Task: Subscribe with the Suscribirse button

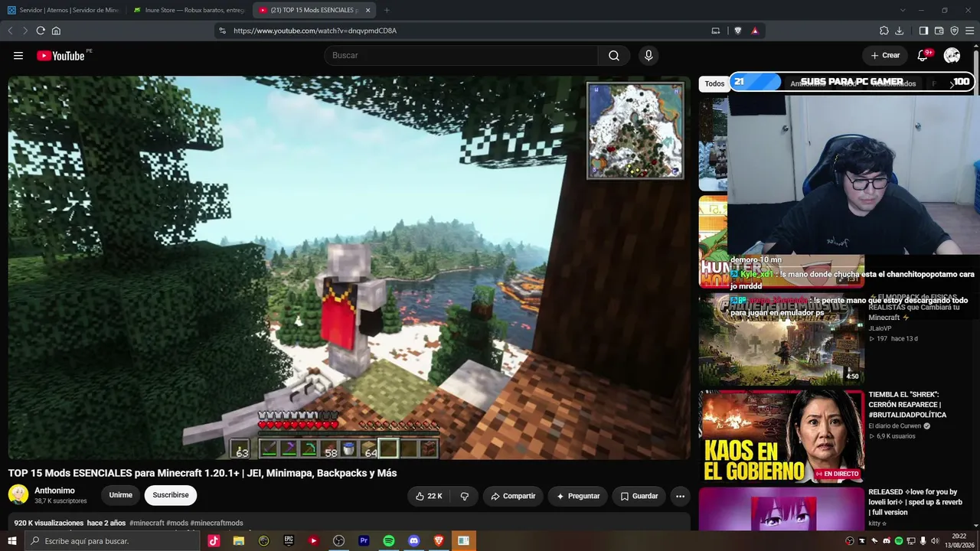Action: [170, 495]
